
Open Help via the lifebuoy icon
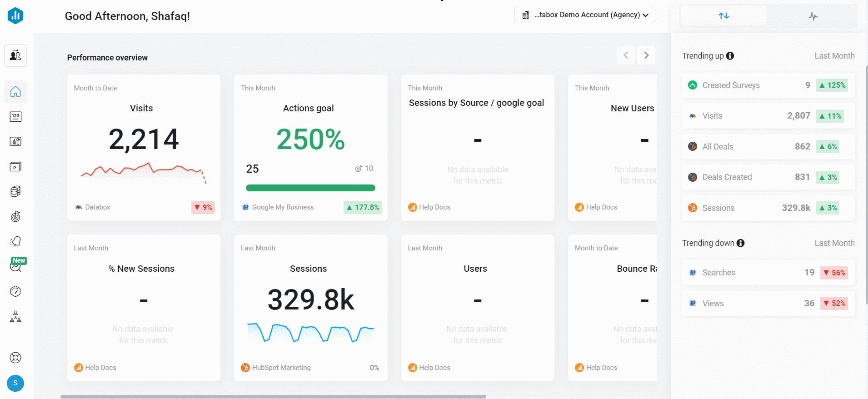15,358
